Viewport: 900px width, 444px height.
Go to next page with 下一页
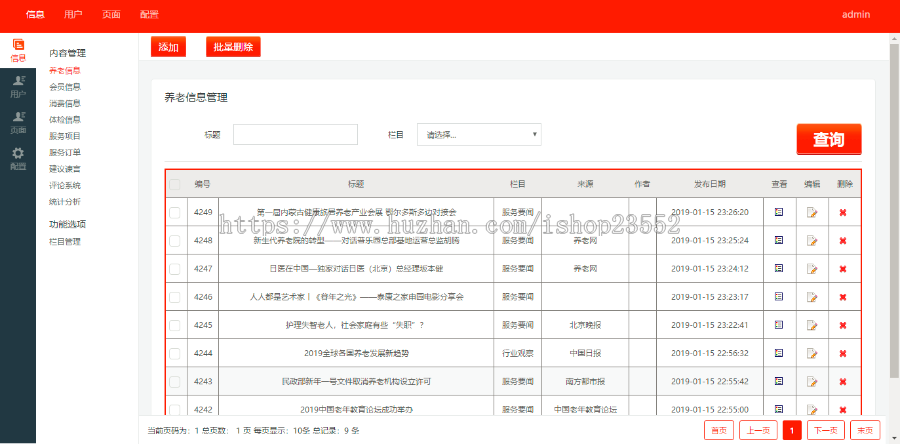pos(824,430)
